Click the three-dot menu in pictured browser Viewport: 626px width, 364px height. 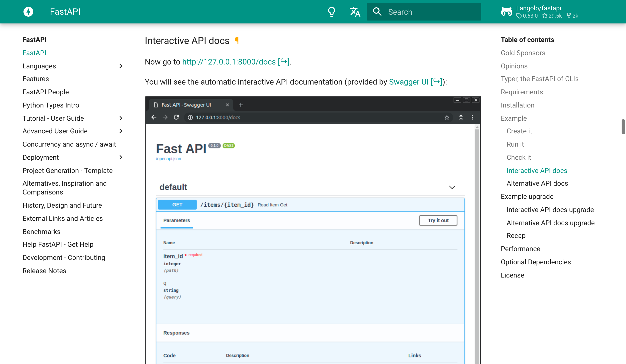[x=472, y=117]
